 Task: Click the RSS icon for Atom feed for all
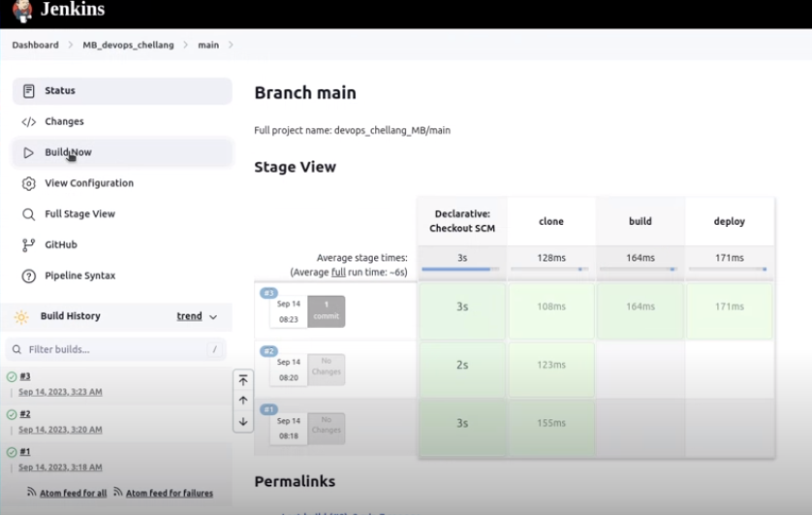(x=32, y=492)
